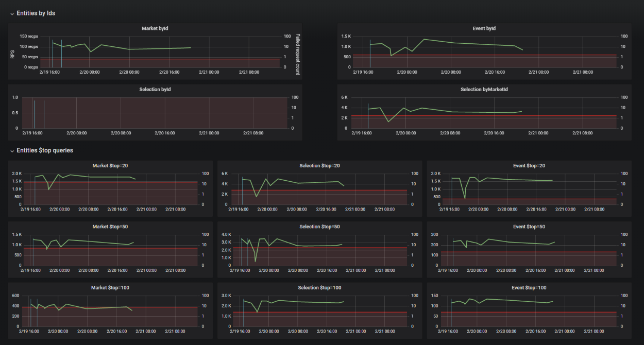Click 2/20 16:00 under Event byId graph
The width and height of the screenshot is (644, 345).
click(x=495, y=72)
